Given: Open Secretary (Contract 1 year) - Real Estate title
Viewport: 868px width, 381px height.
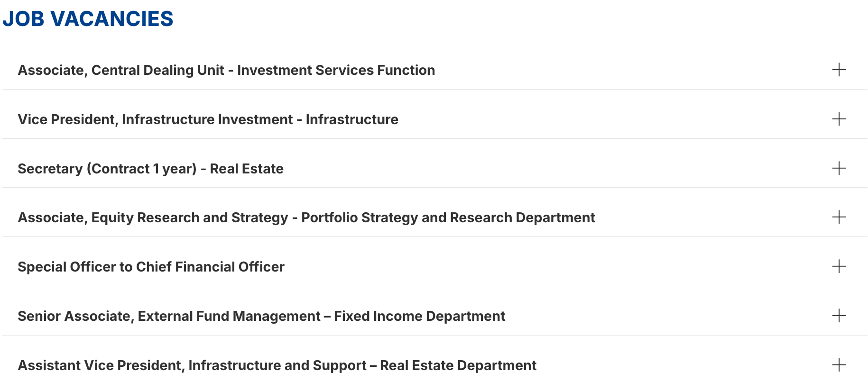Looking at the screenshot, I should click(150, 169).
